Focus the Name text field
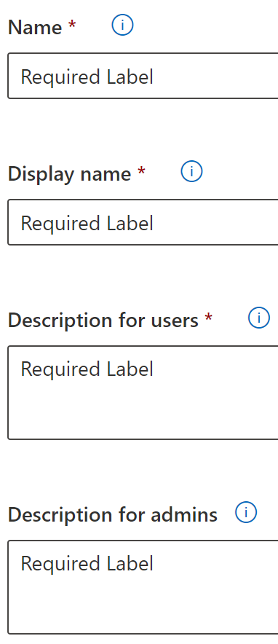 point(143,76)
